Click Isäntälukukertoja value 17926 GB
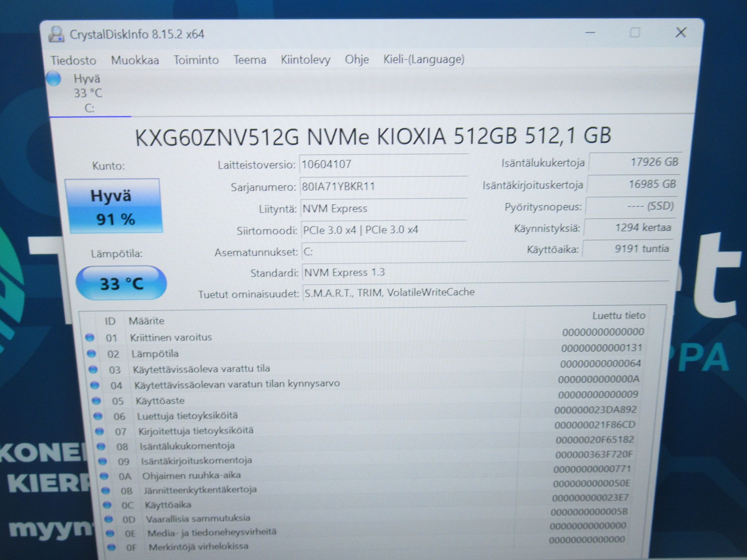Screen dimensions: 747x560 click(x=635, y=162)
